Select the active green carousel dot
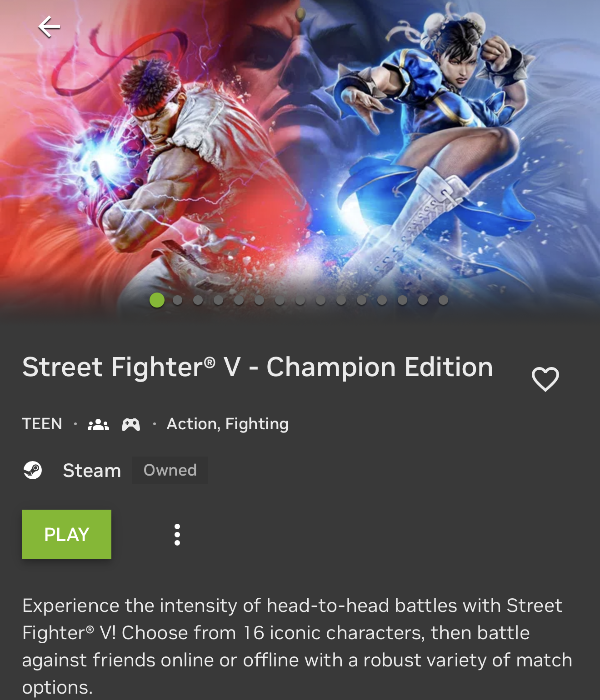600x700 pixels. pos(157,300)
